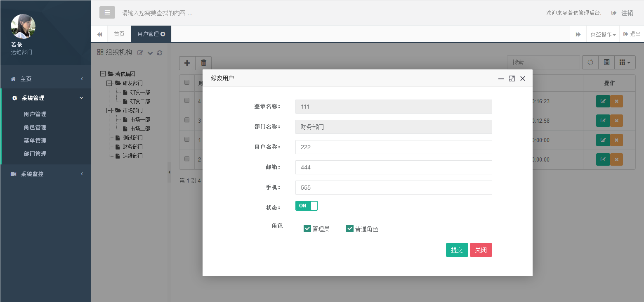Switch the 状态 toggle to OFF
The height and width of the screenshot is (302, 644).
(x=307, y=205)
